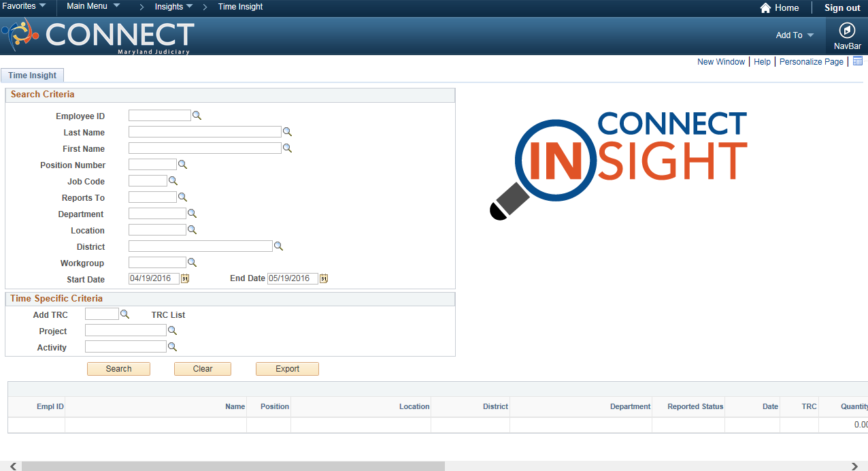Open the Add TRC lookup magnifier
Viewport: 868px width, 471px height.
(x=124, y=314)
